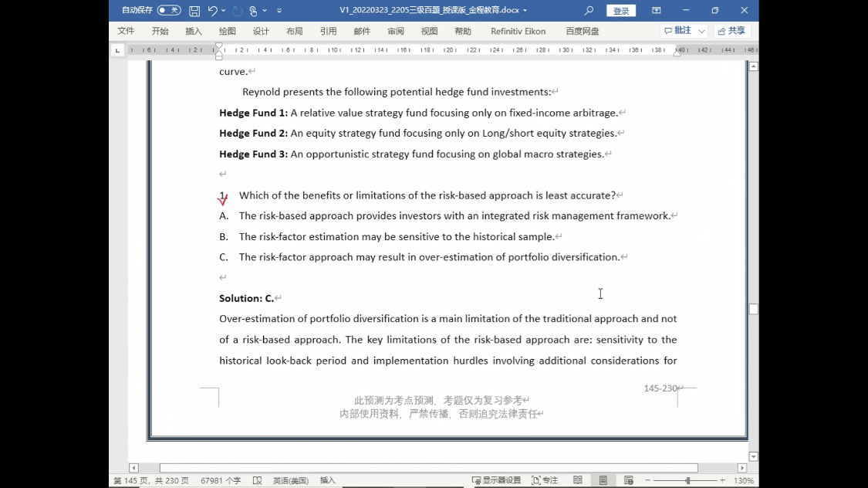The height and width of the screenshot is (488, 868).
Task: Click the zoom slider handle
Action: [x=687, y=480]
